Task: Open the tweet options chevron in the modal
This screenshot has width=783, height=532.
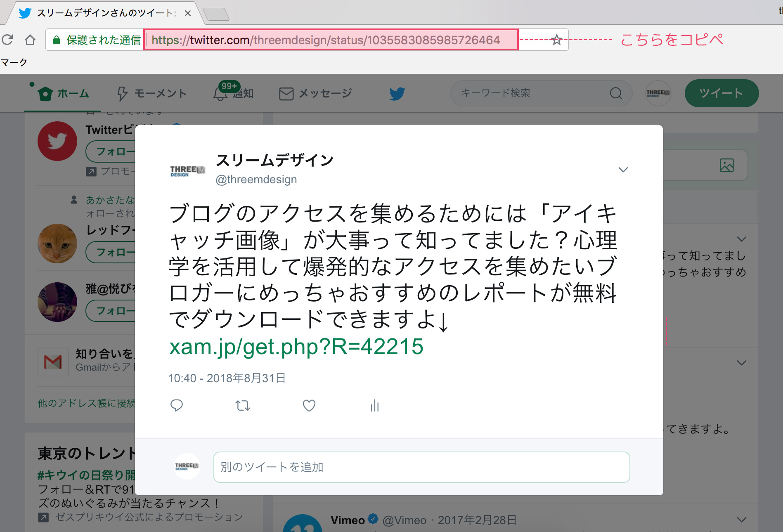Action: click(623, 170)
